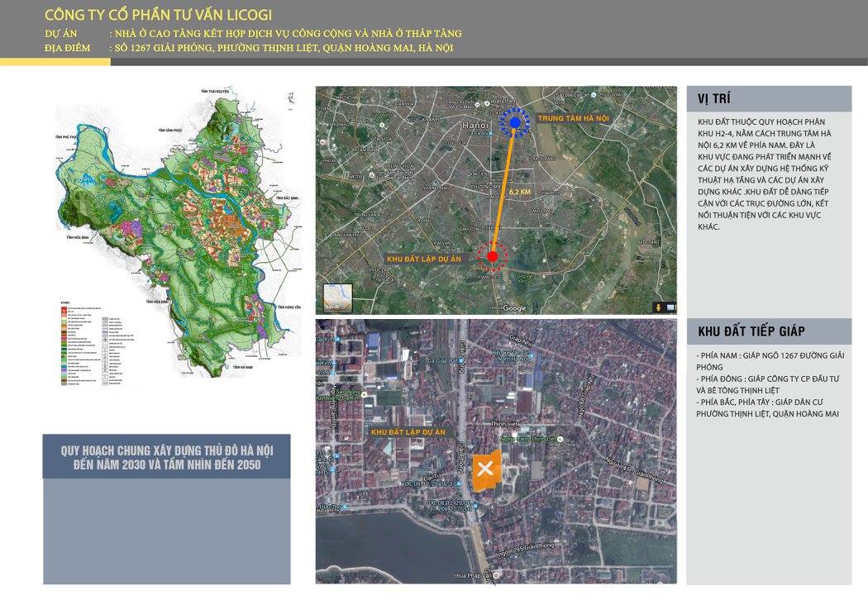The image size is (868, 614).
Task: Click the 'Thịnh Liệt' street label
Action: 504,424
